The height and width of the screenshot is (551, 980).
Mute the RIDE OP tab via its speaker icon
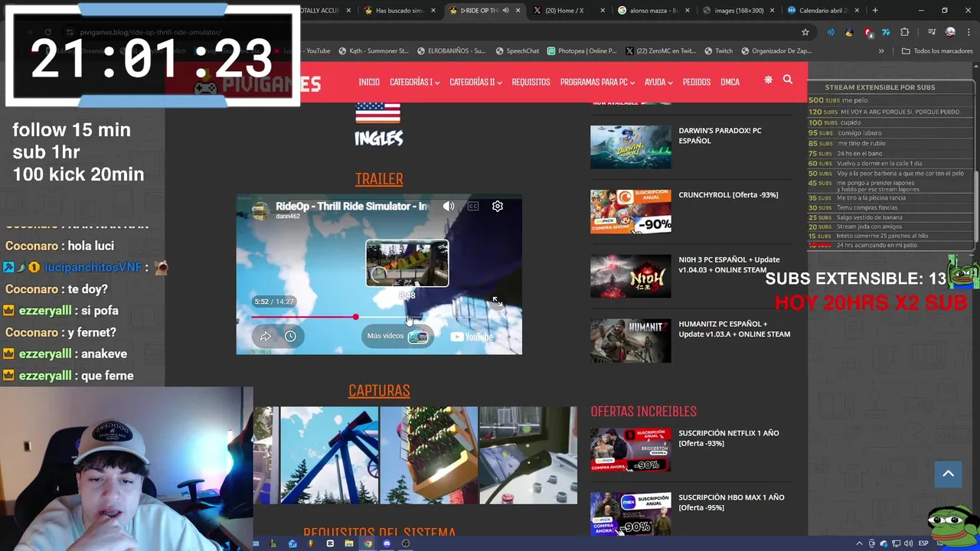coord(505,11)
